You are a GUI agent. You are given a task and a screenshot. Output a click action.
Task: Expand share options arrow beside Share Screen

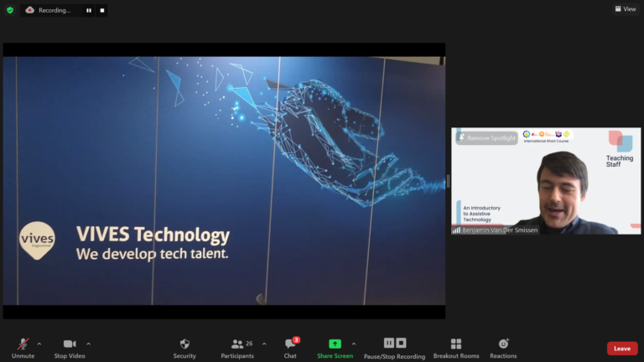pyautogui.click(x=353, y=344)
